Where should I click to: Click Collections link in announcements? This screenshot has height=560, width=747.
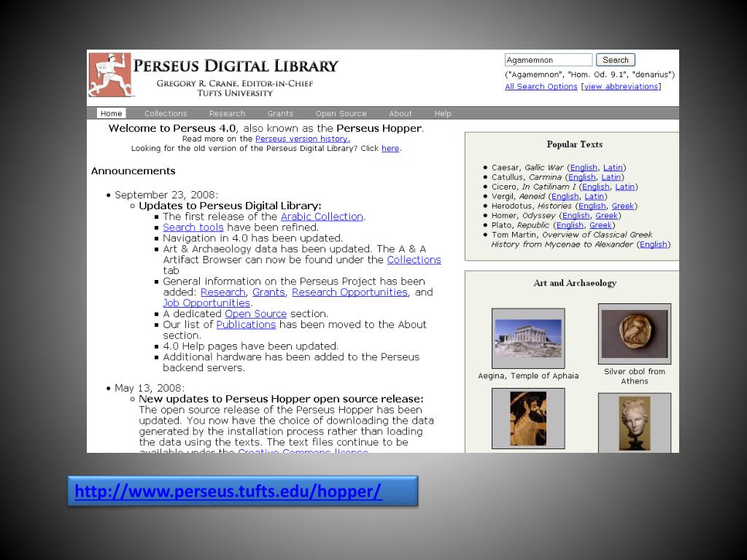414,260
